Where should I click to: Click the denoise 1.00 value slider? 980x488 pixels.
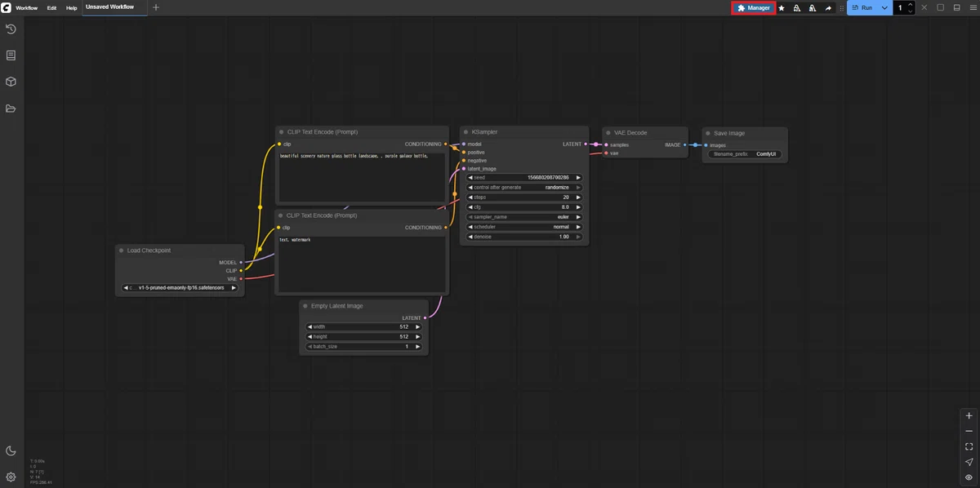point(523,237)
